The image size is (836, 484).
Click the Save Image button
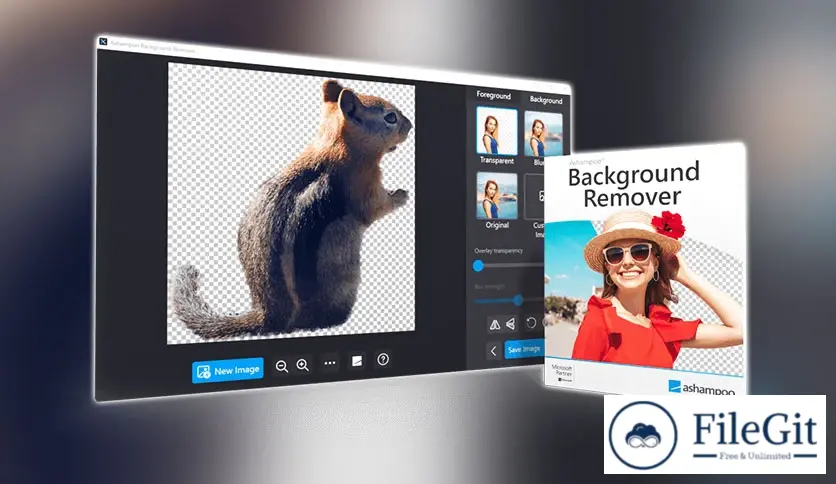point(524,349)
